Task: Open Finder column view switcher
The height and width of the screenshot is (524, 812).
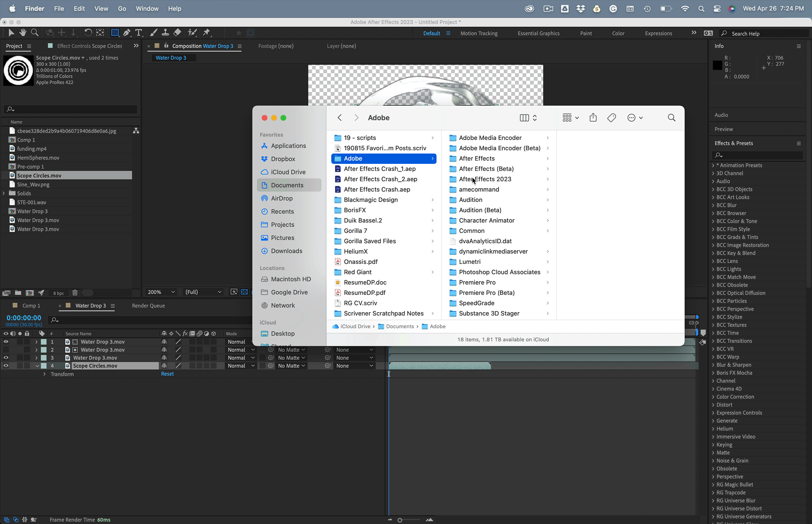Action: (528, 118)
